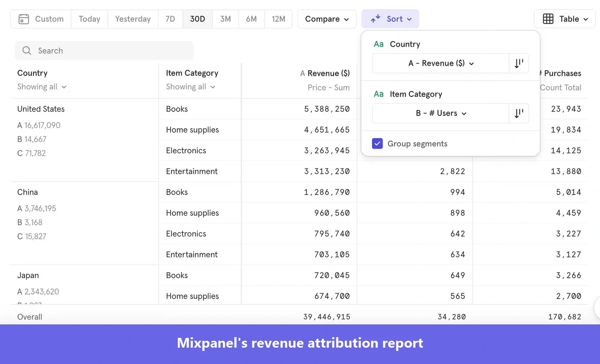600x364 pixels.
Task: Select the Japan row label
Action: pyautogui.click(x=28, y=275)
